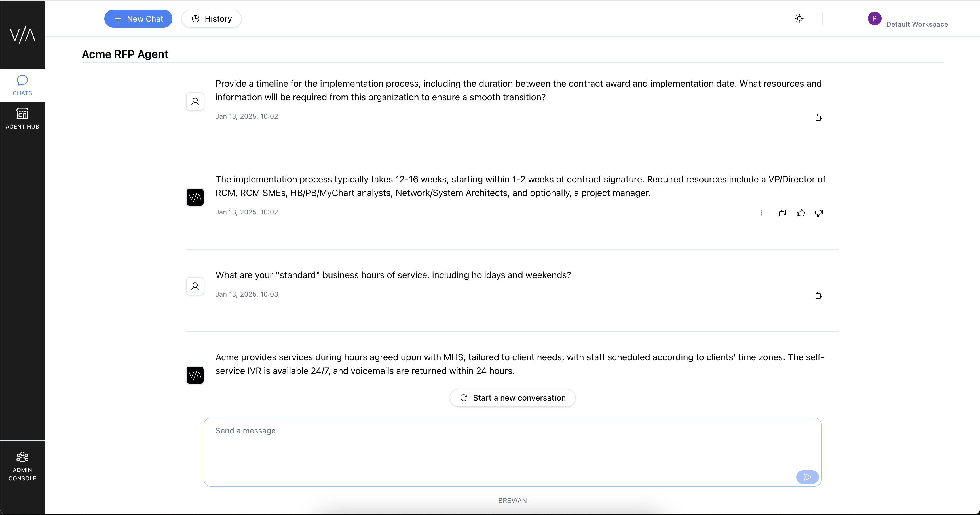Click the thumbs up icon on response
Image resolution: width=980 pixels, height=515 pixels.
[801, 213]
